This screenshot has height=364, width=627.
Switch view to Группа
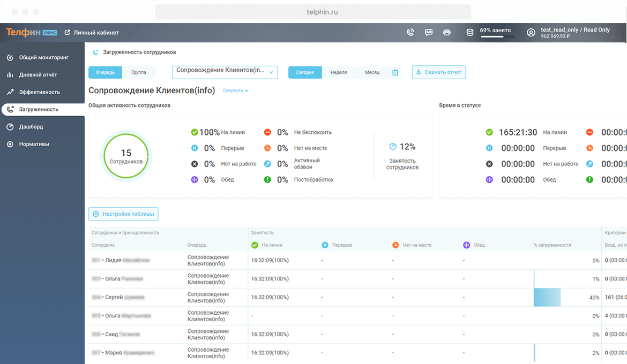click(x=139, y=72)
